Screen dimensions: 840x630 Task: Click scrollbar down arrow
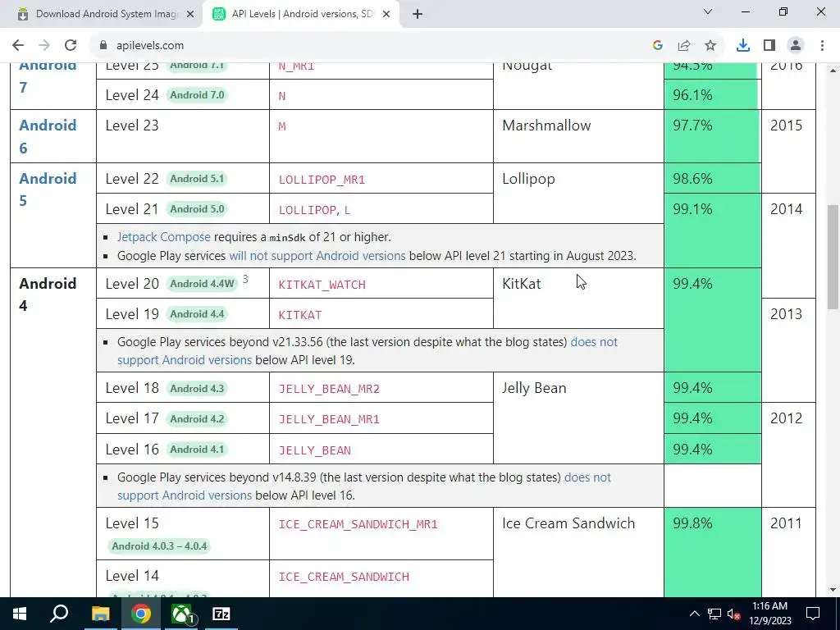click(833, 590)
